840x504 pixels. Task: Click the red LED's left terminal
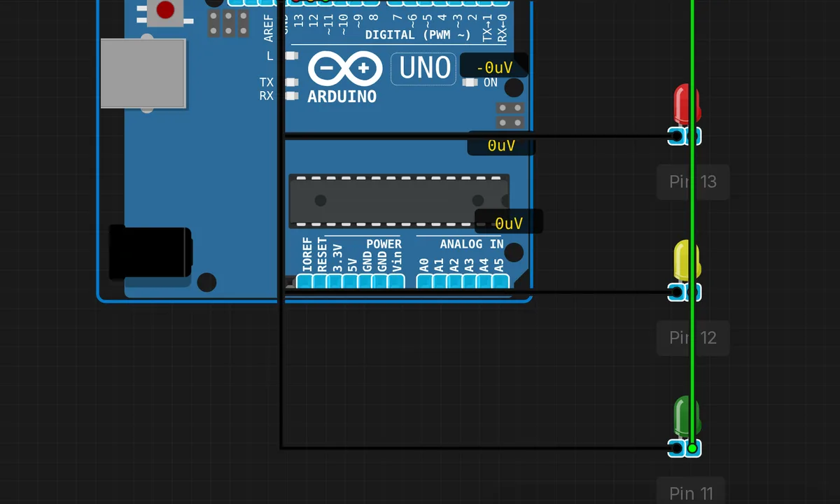676,136
